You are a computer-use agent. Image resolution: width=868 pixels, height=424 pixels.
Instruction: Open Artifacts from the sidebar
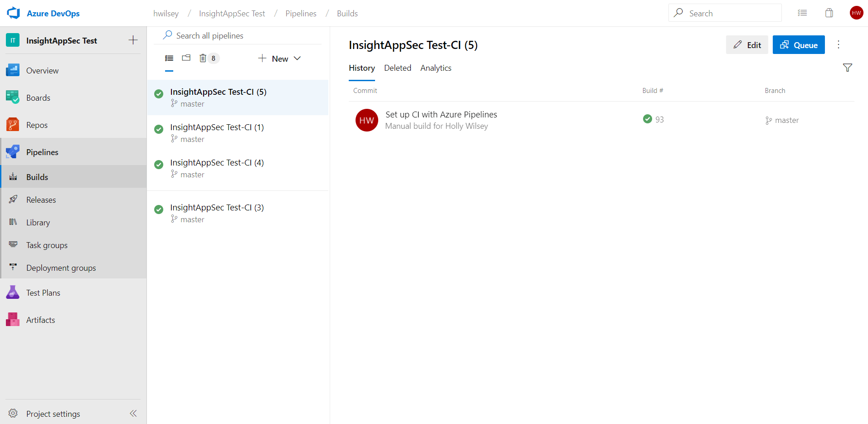tap(40, 320)
